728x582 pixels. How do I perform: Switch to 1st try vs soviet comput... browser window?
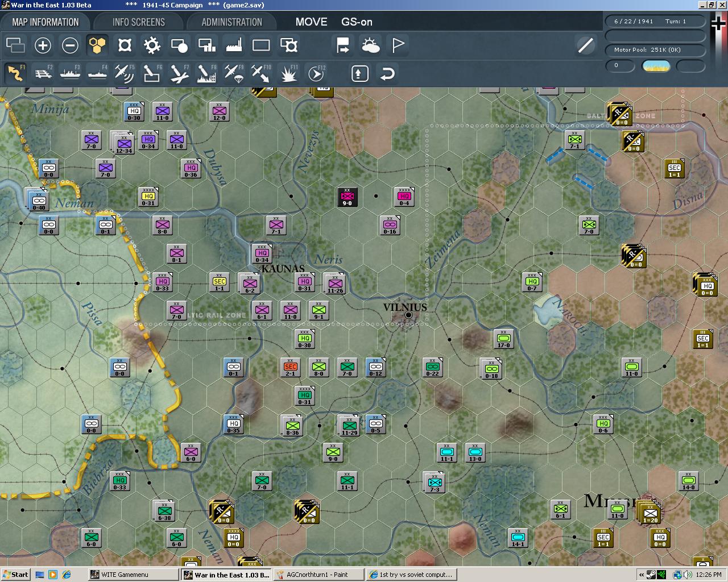point(411,575)
